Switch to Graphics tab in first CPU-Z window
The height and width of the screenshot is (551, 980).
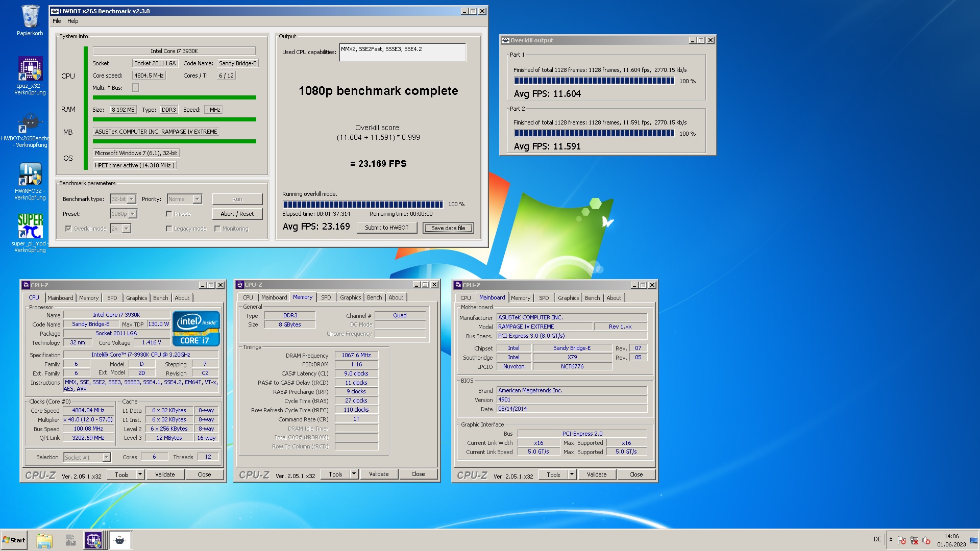[137, 298]
